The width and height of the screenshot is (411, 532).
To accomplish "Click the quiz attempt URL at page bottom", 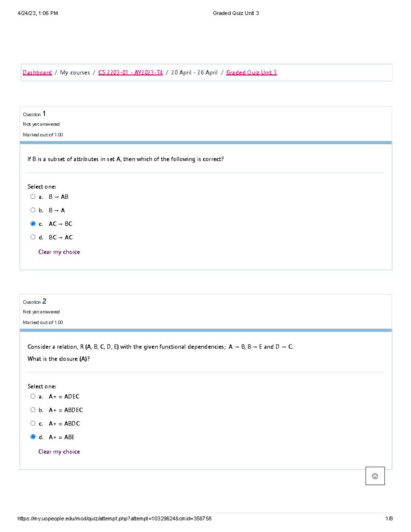I will click(x=115, y=519).
